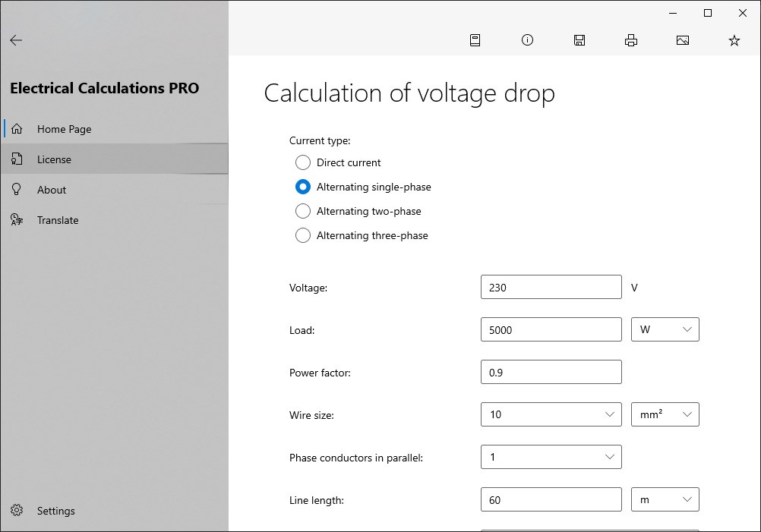
Task: Expand the Line length unit dropdown
Action: (x=665, y=499)
